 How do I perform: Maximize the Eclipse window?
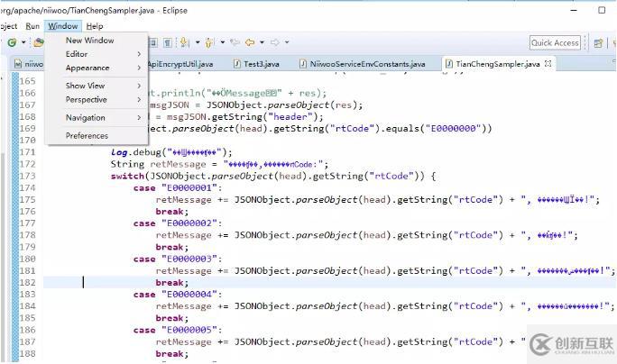602,10
